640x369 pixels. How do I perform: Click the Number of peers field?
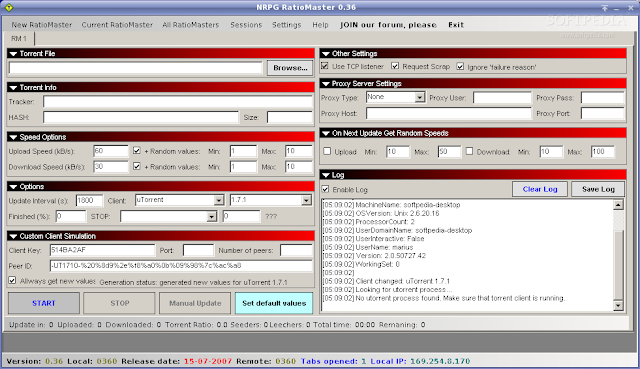pyautogui.click(x=296, y=250)
